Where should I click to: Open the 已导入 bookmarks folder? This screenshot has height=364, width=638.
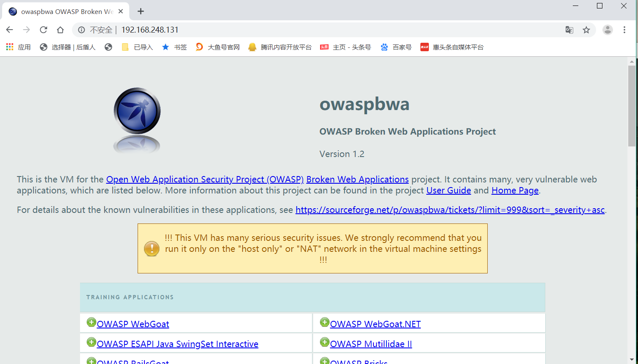click(137, 47)
